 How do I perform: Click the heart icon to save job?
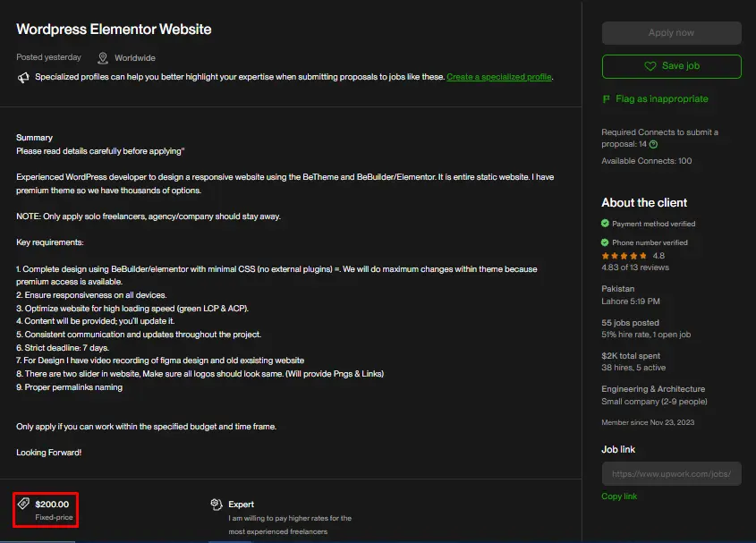coord(650,67)
